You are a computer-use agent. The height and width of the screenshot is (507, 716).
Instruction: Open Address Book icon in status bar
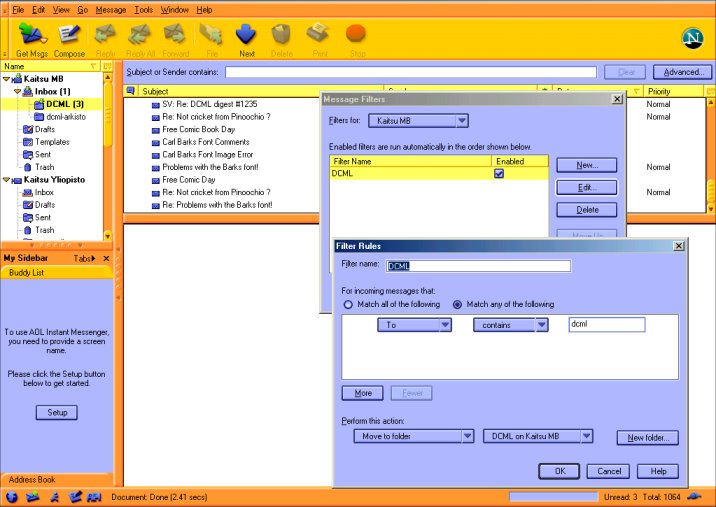point(94,497)
